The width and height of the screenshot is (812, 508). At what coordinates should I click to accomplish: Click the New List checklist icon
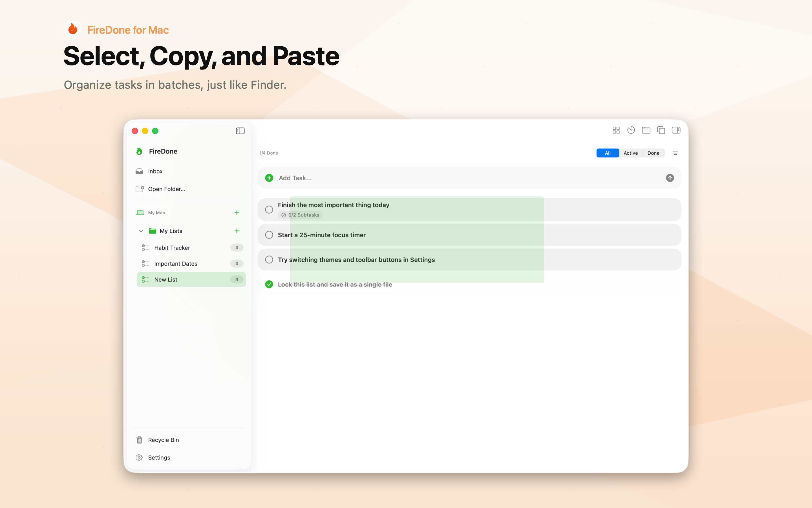[x=145, y=279]
